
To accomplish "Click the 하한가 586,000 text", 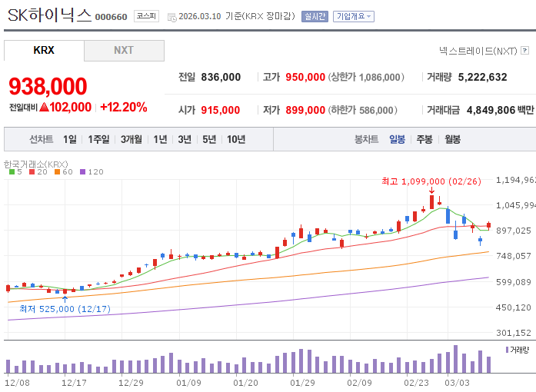I will coord(363,110).
